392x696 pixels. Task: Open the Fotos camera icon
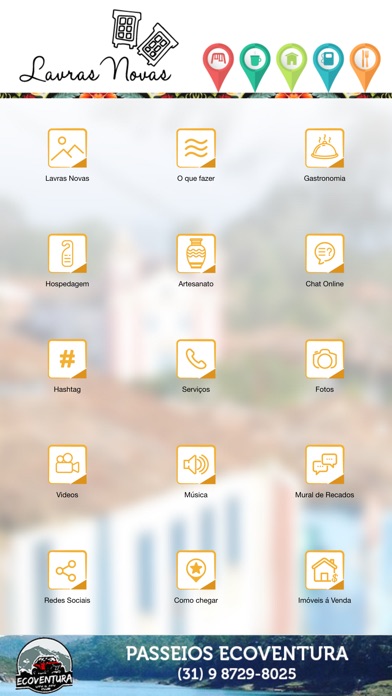pyautogui.click(x=325, y=359)
